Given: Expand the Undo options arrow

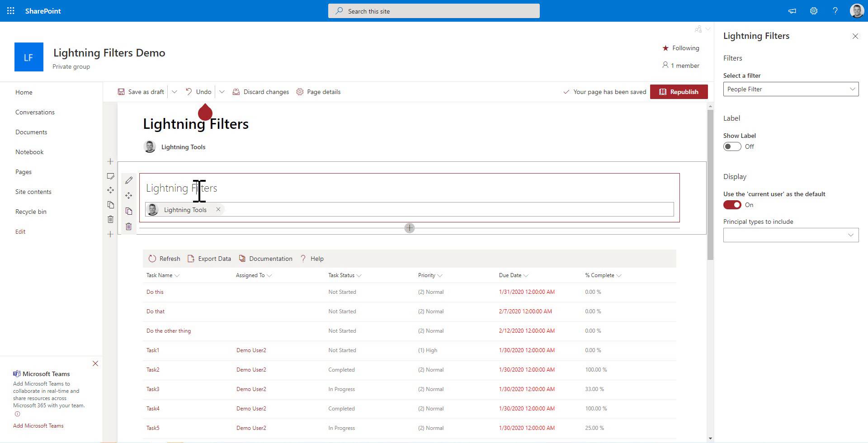Looking at the screenshot, I should [x=222, y=92].
